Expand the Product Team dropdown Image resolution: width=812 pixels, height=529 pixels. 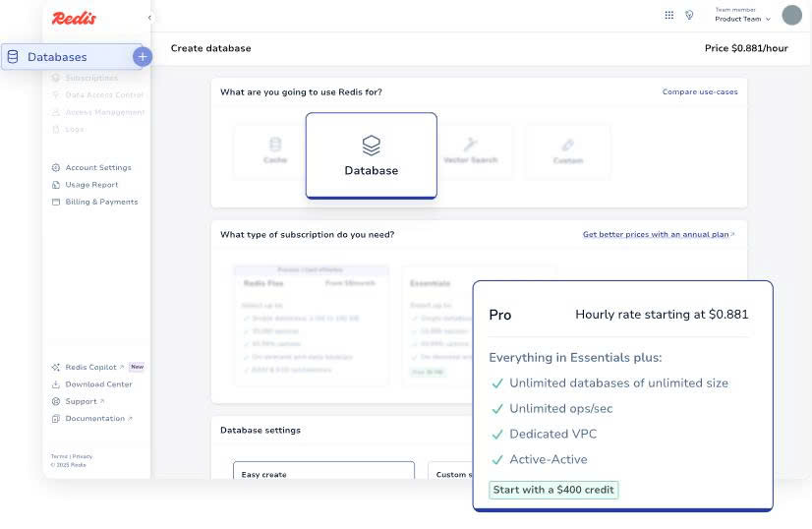pos(742,19)
